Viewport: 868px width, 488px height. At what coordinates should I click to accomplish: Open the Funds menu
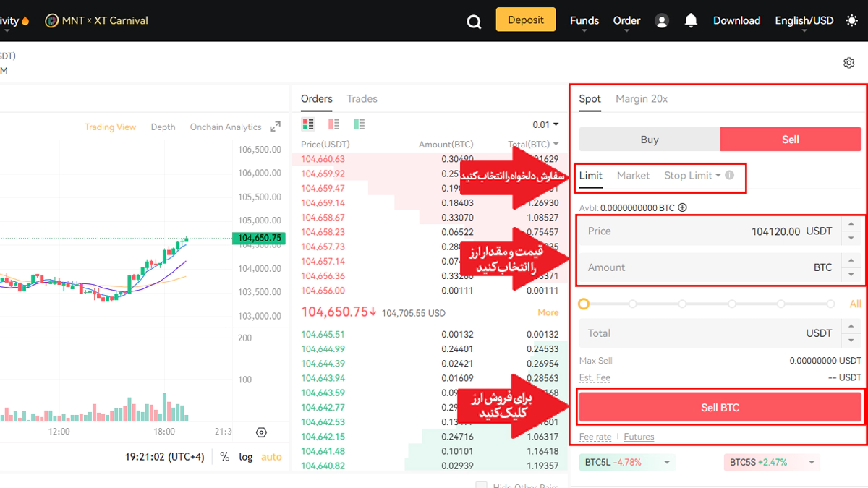[x=584, y=21]
